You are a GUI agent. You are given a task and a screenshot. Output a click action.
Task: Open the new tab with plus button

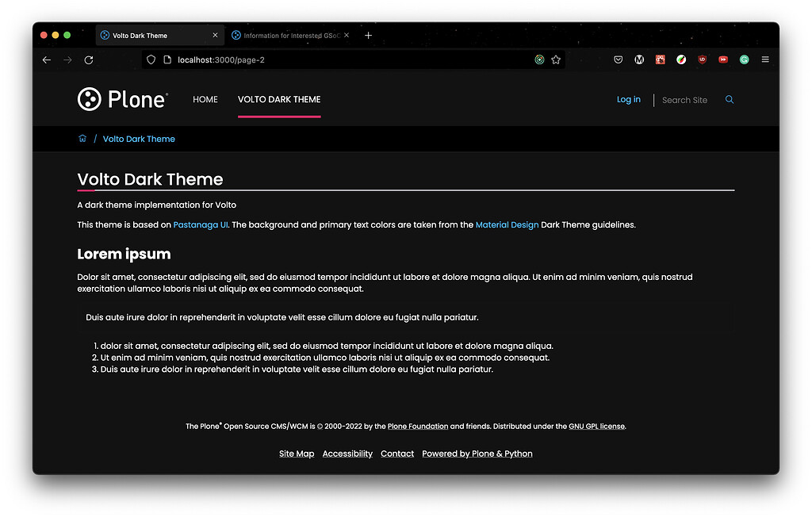coord(368,35)
